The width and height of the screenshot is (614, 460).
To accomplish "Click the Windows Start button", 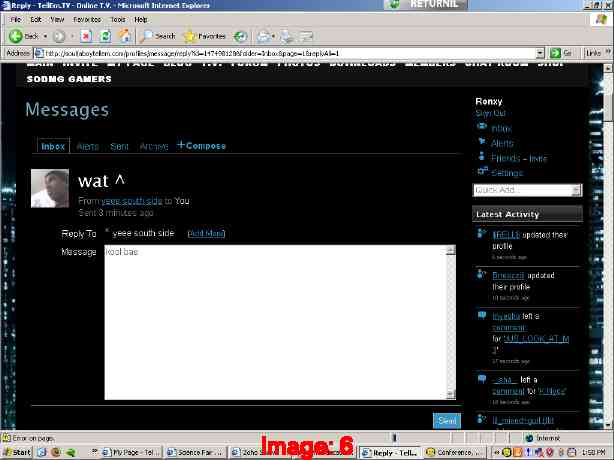I will tap(17, 453).
